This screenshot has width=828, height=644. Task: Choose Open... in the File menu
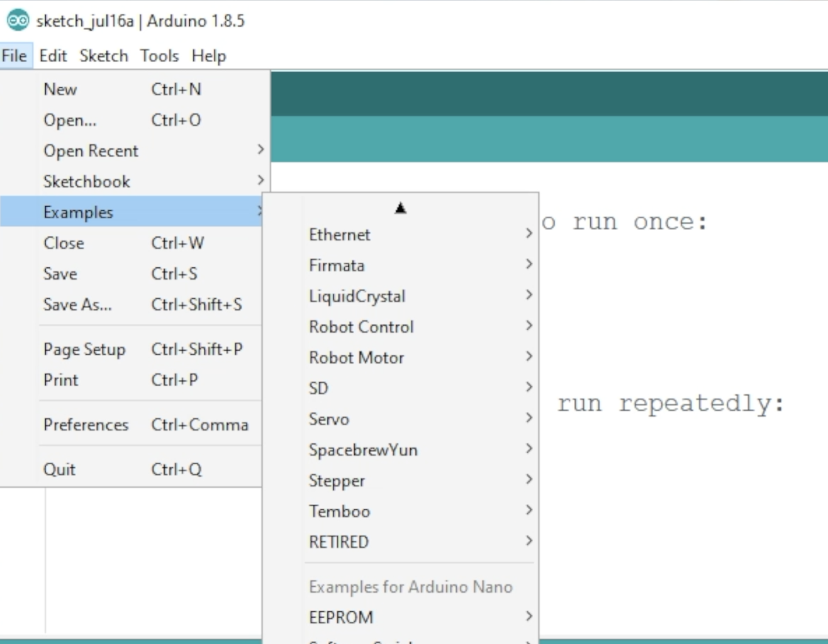coord(70,120)
